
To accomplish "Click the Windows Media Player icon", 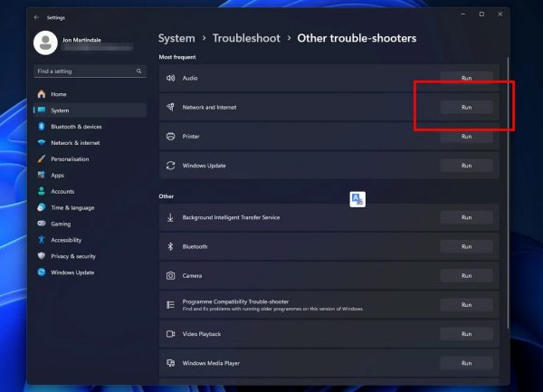I will click(x=170, y=363).
